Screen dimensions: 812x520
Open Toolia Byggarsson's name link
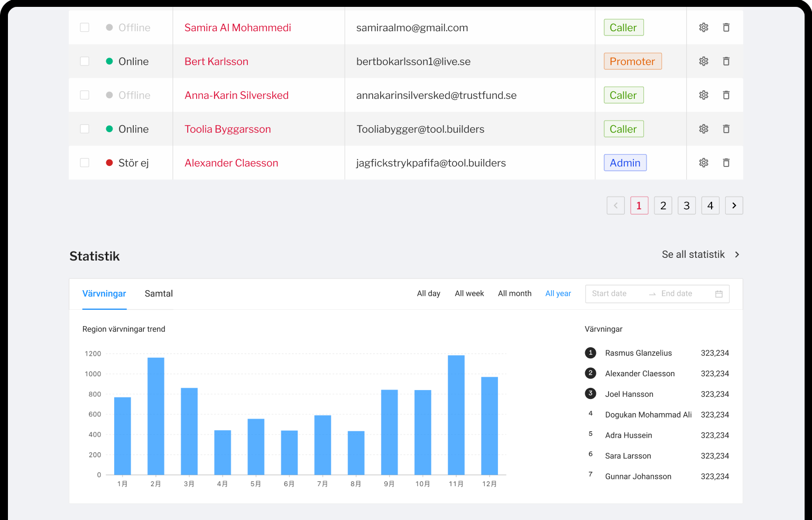227,129
